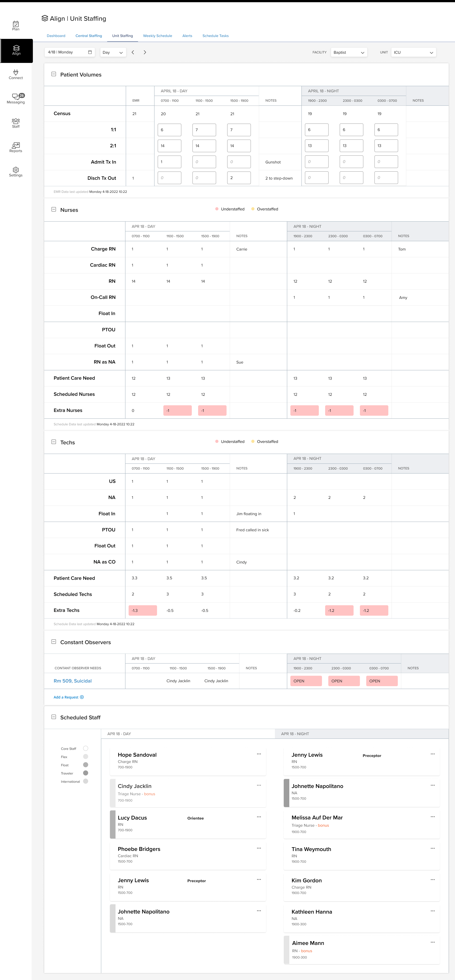Open Messaging with the 26 badge

click(16, 98)
